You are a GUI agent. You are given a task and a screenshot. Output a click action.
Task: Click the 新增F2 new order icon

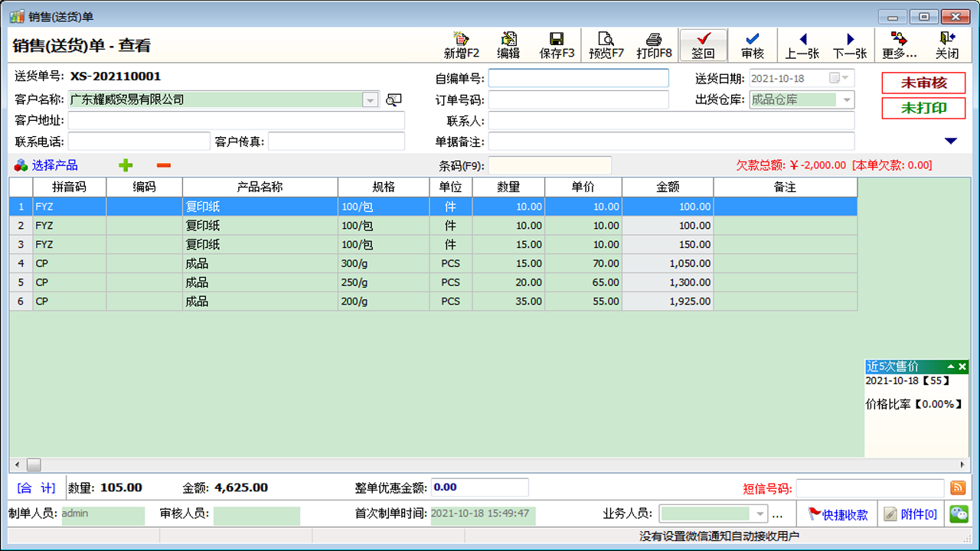[461, 44]
